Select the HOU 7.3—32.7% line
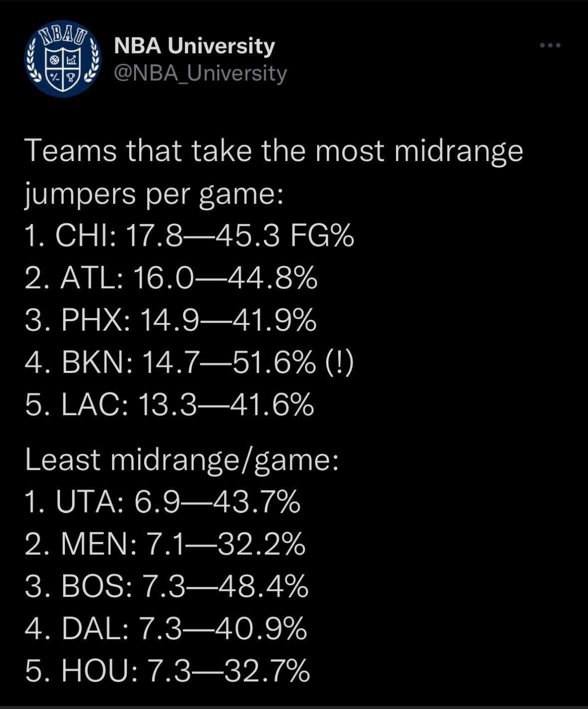The width and height of the screenshot is (588, 709). (x=168, y=671)
